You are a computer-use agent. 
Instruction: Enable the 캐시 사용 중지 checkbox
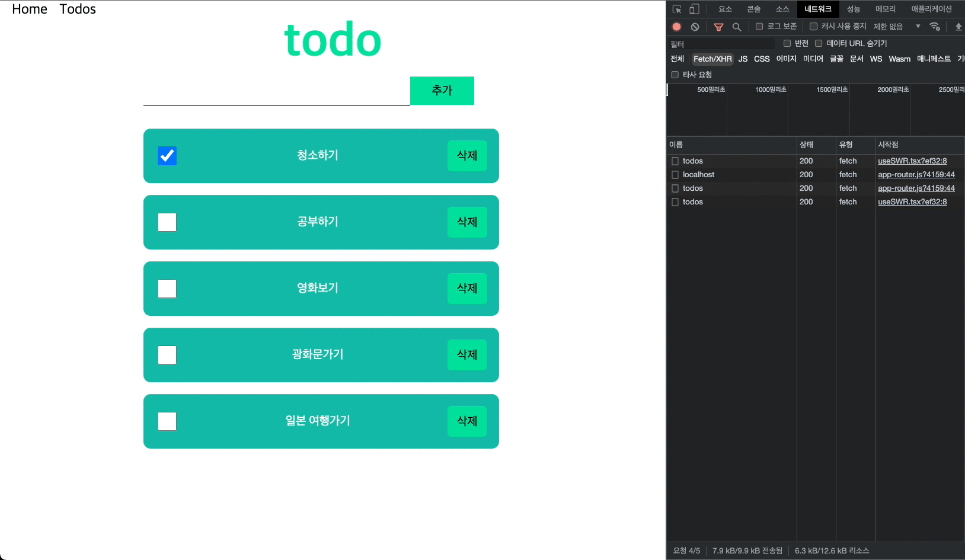pos(814,27)
